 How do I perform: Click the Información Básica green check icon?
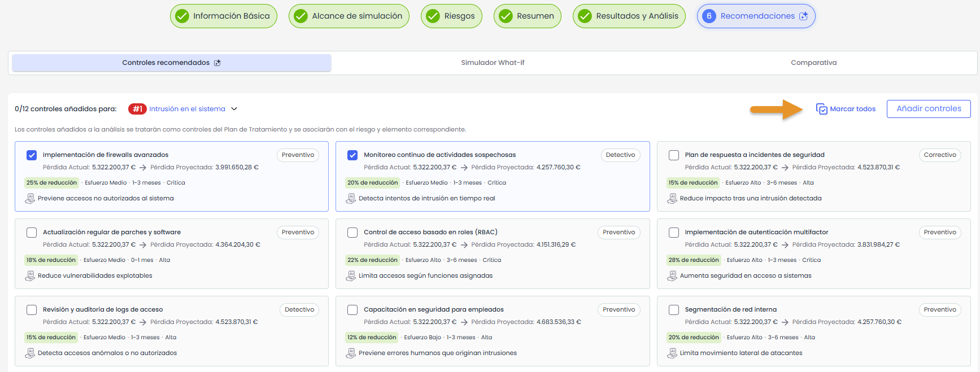point(182,16)
